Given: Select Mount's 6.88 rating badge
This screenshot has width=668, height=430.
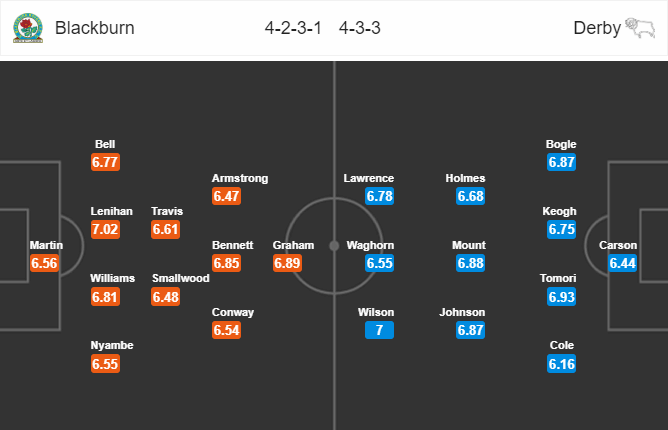Looking at the screenshot, I should [x=470, y=263].
